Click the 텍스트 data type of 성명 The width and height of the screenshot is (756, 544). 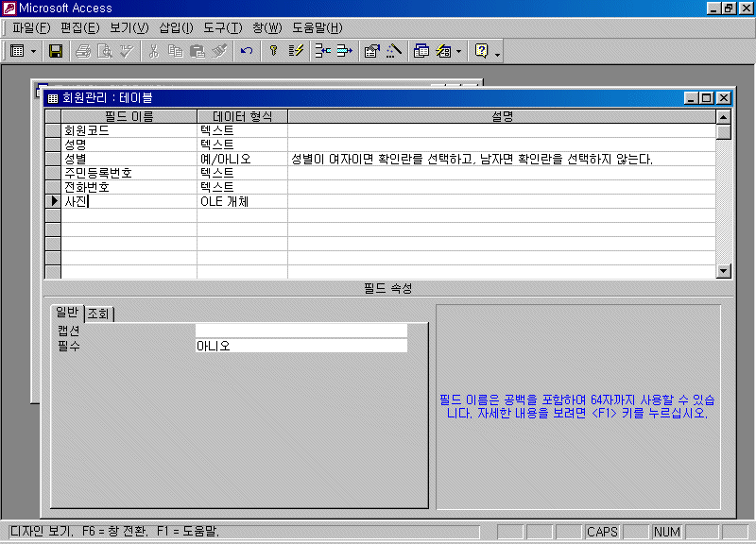point(242,144)
